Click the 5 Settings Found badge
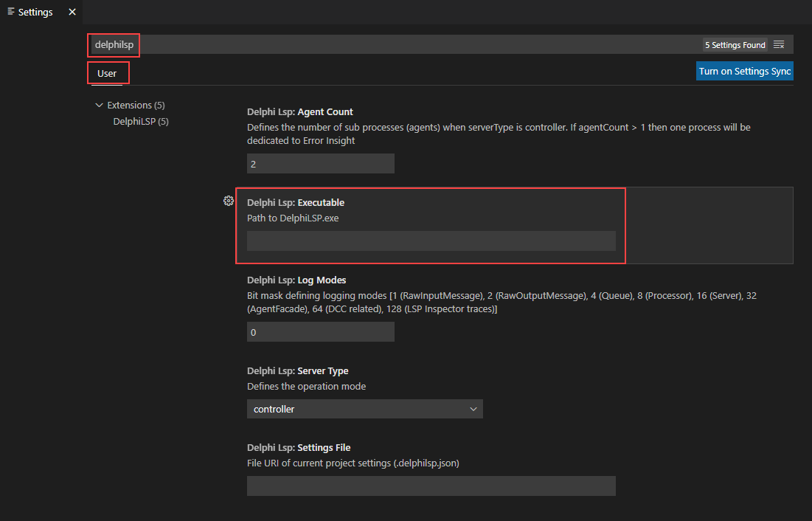 [735, 45]
